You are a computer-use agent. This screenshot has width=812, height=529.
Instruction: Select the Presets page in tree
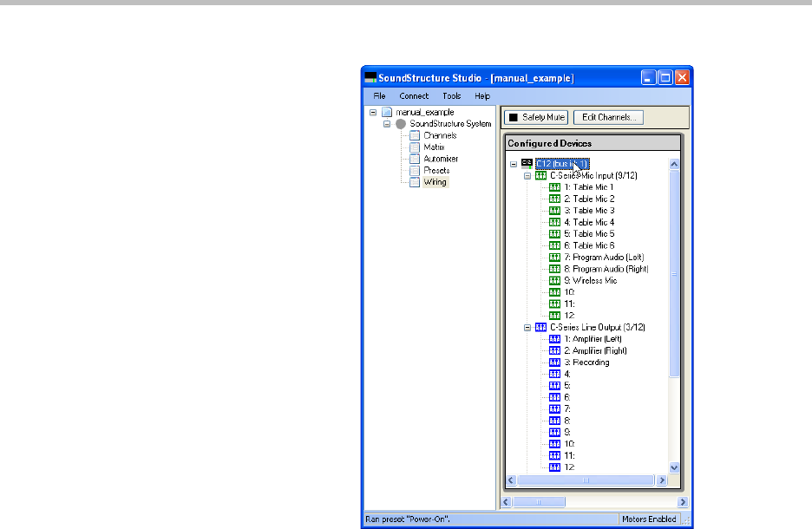tap(436, 171)
